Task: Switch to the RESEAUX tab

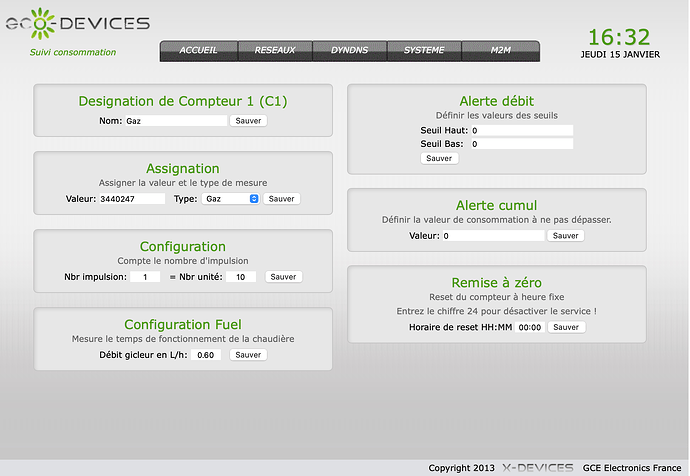Action: coord(275,50)
